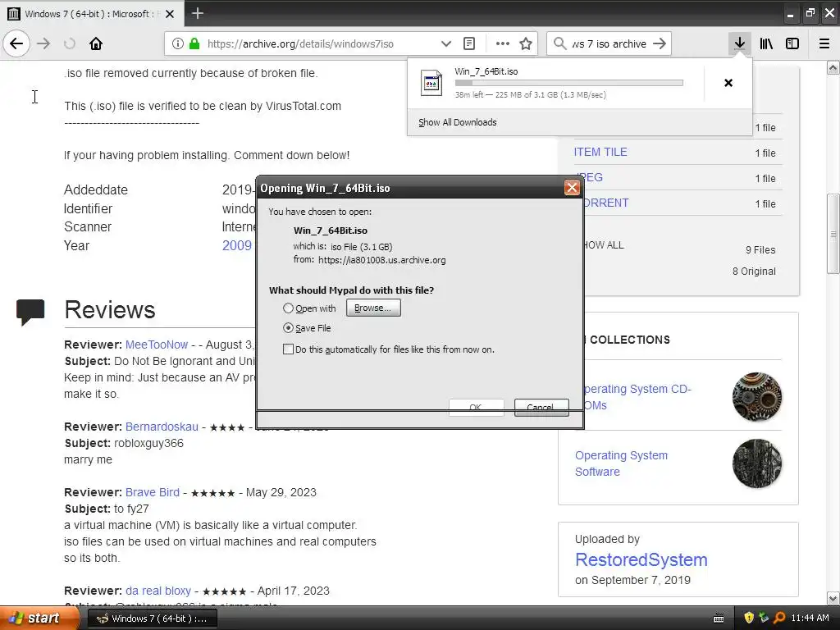
Task: Go back with the browser back arrow
Action: (16, 43)
